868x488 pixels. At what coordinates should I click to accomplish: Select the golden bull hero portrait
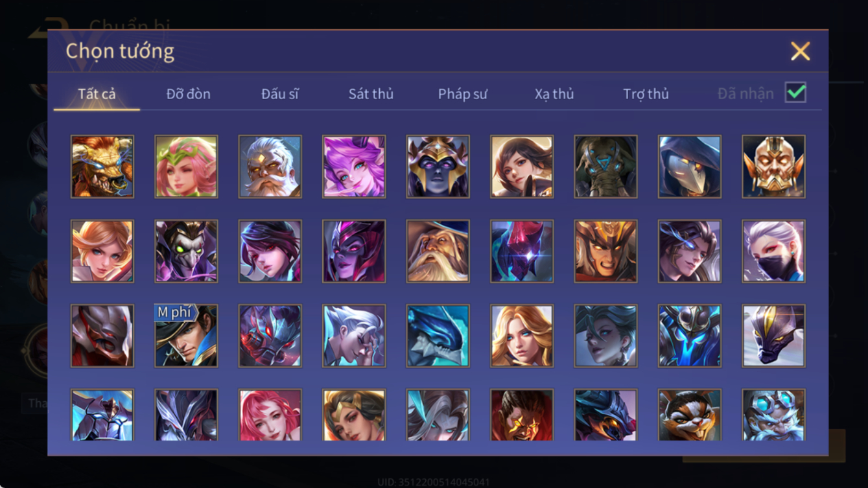[102, 167]
